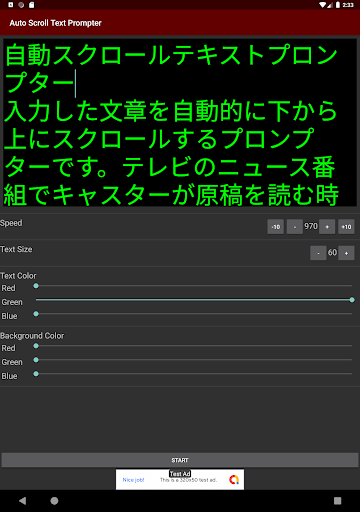Screen dimensions: 360x512
Task: Click the Text Size label
Action: [16, 249]
